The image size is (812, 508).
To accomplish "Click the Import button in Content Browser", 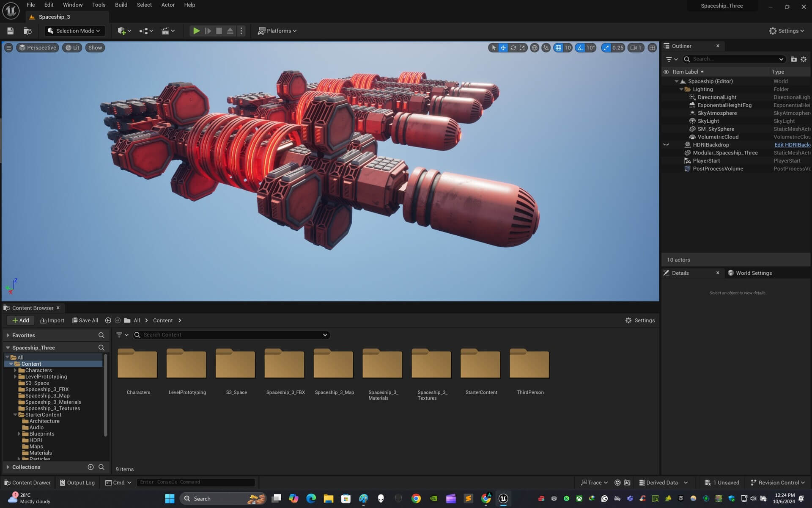I will [x=52, y=320].
